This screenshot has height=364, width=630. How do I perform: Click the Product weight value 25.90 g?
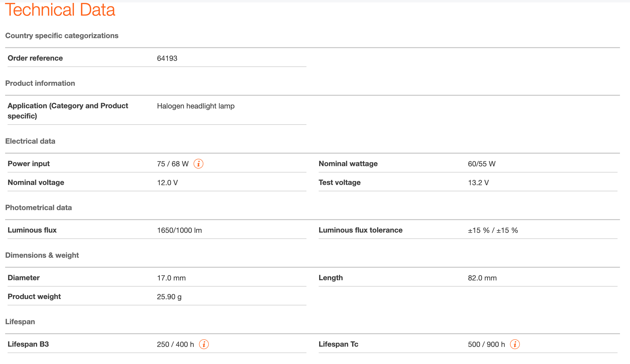point(169,297)
